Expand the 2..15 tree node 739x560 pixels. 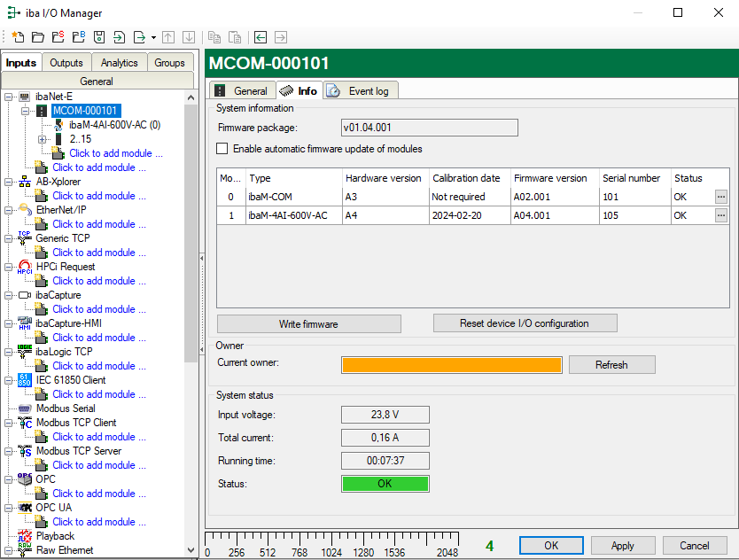point(42,139)
